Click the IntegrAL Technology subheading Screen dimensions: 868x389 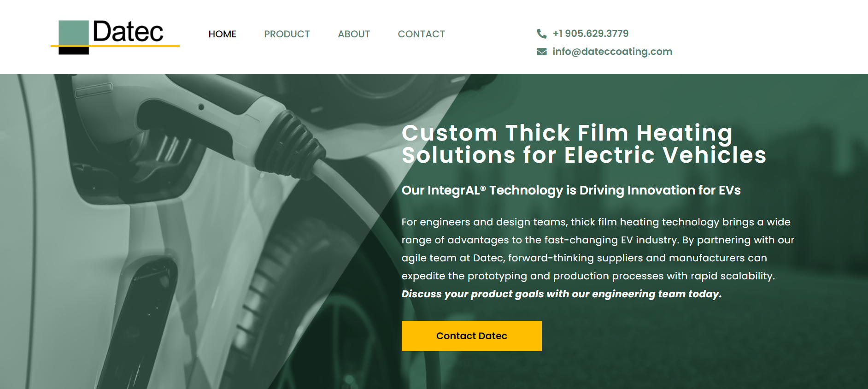[571, 190]
